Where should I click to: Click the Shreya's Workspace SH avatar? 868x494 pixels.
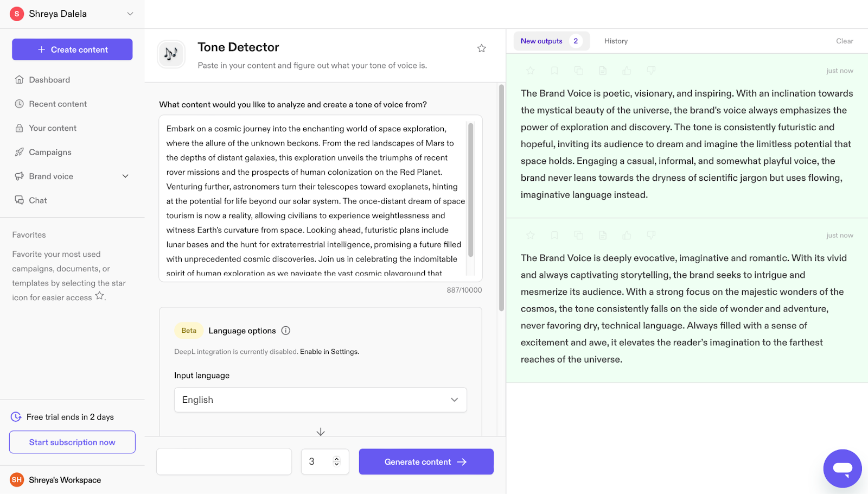coord(17,480)
